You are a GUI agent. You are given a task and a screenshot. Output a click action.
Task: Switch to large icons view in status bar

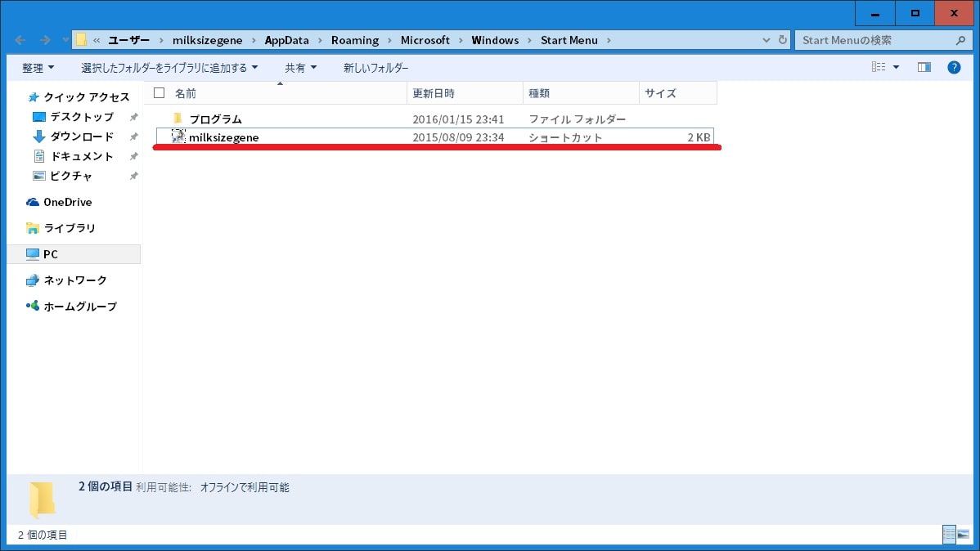click(x=964, y=535)
